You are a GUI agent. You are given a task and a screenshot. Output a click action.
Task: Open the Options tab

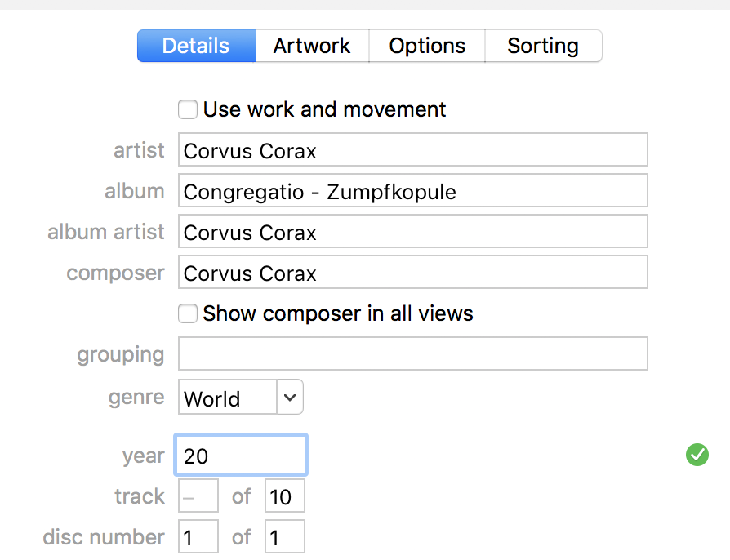pos(427,46)
